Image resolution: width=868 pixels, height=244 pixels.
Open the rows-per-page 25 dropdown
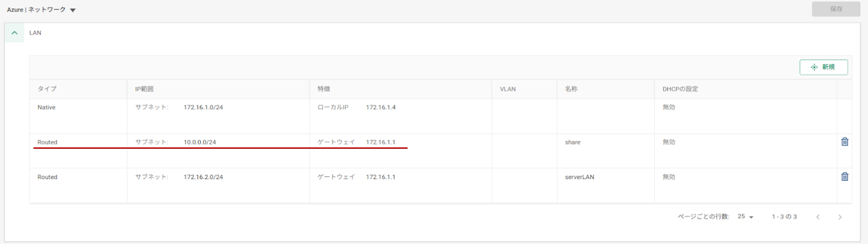745,217
